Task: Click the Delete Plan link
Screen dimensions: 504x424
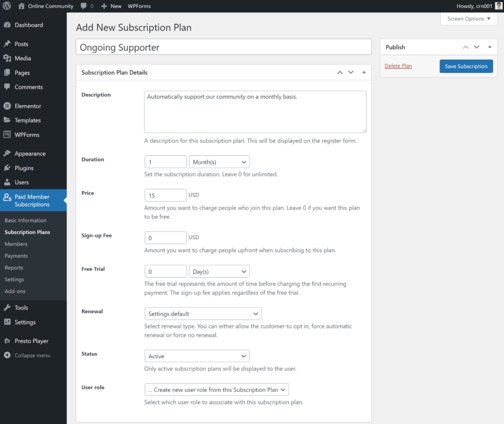Action: click(398, 66)
